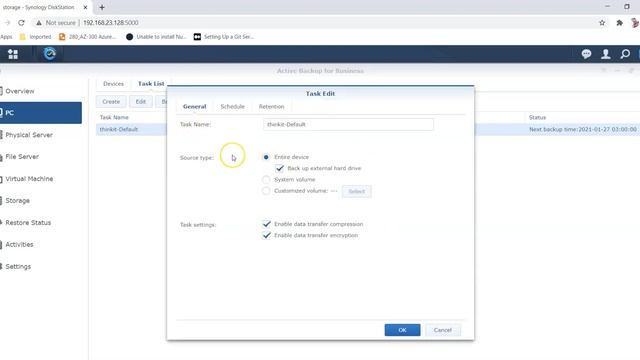Image resolution: width=640 pixels, height=360 pixels.
Task: Toggle Back up external hard drive checkbox
Action: [280, 168]
